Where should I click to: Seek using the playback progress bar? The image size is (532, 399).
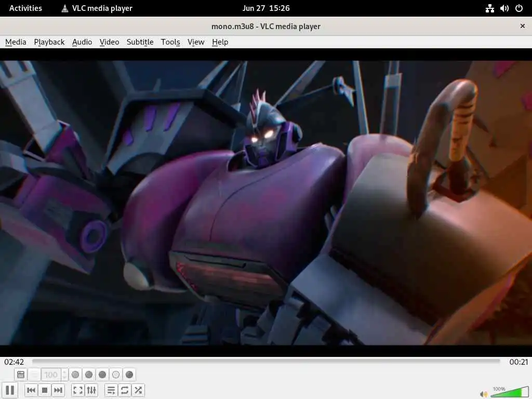click(266, 362)
